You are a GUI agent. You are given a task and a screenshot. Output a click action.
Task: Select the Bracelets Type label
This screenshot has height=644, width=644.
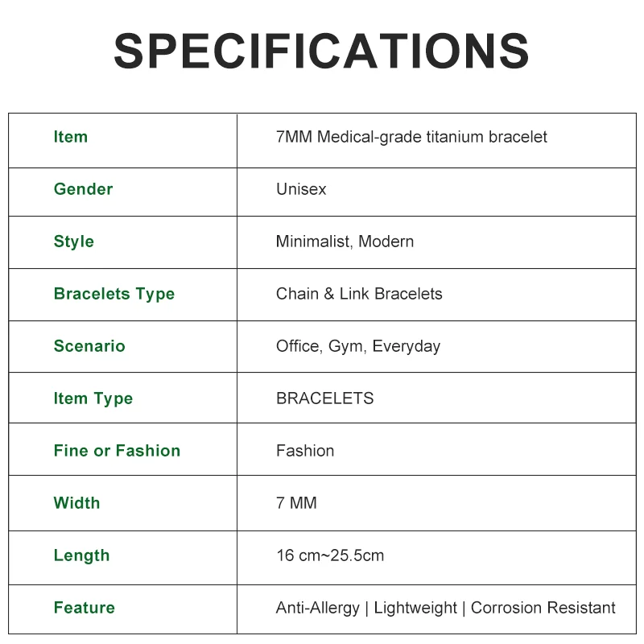[x=114, y=294]
